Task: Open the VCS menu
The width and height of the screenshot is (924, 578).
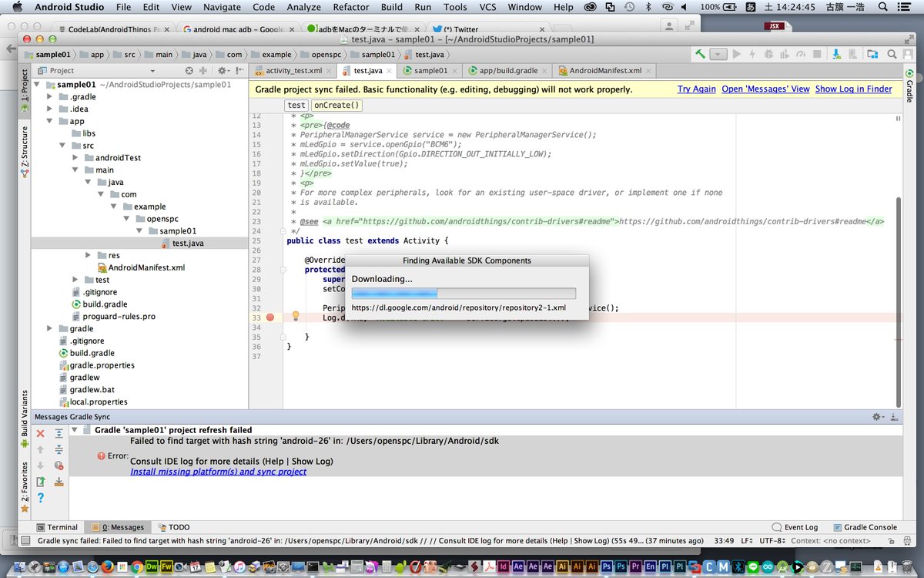Action: coord(487,7)
